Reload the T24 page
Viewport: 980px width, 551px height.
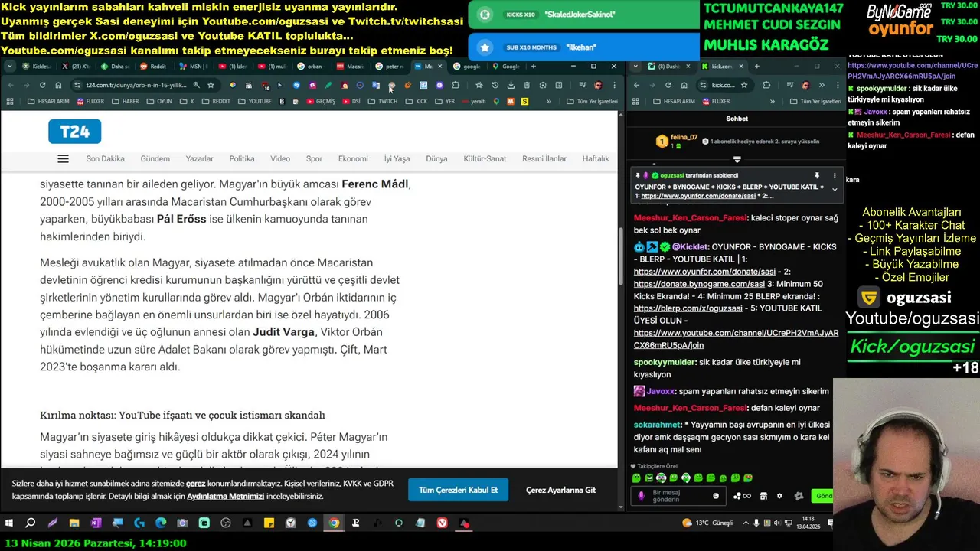(x=42, y=85)
